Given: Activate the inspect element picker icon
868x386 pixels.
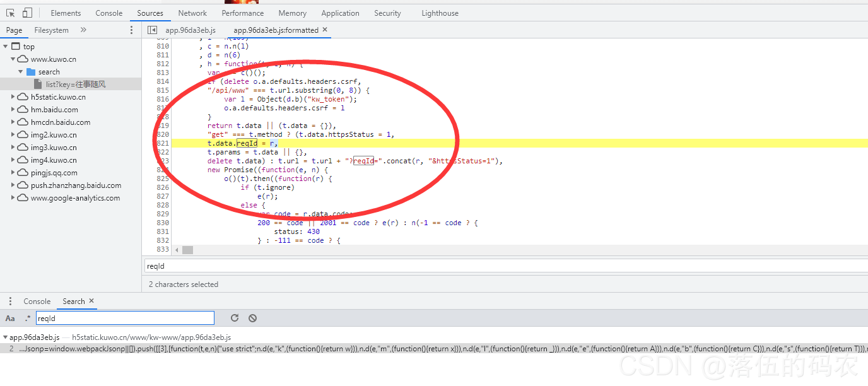Looking at the screenshot, I should (11, 13).
